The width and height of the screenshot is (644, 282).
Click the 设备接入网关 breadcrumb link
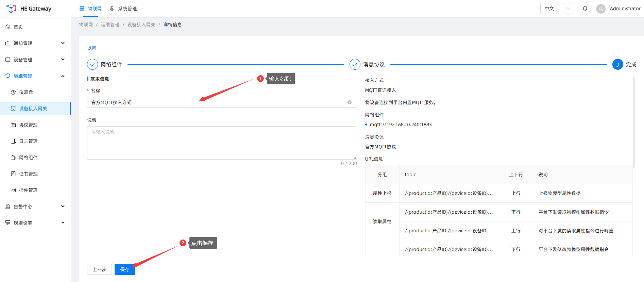141,24
